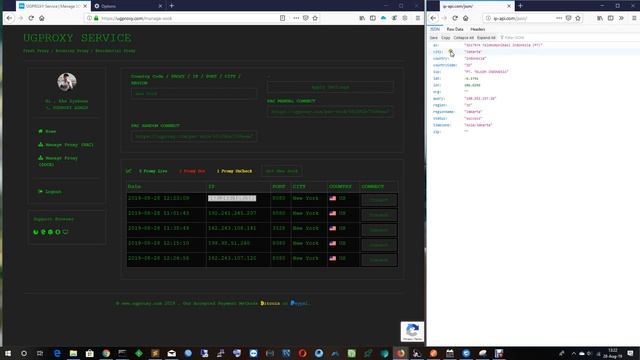Image resolution: width=640 pixels, height=360 pixels.
Task: Click Back arrow in UGPROXY browser window
Action: click(9, 18)
